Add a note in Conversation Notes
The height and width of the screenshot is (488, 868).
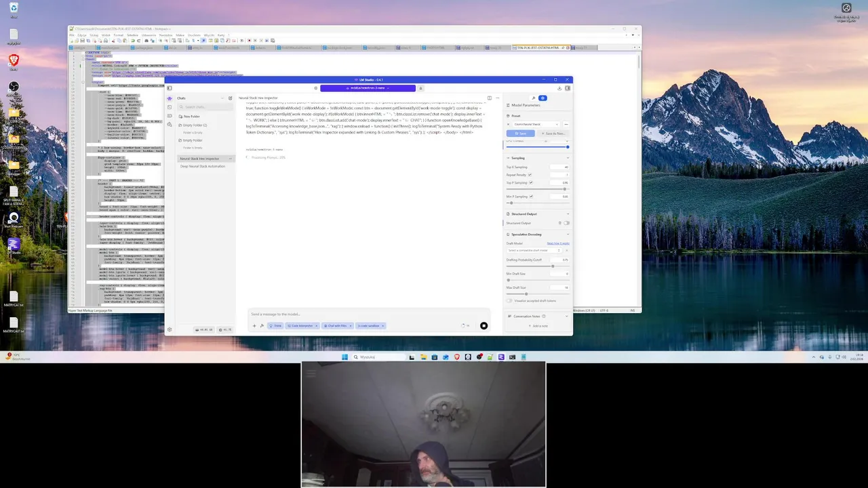(538, 326)
